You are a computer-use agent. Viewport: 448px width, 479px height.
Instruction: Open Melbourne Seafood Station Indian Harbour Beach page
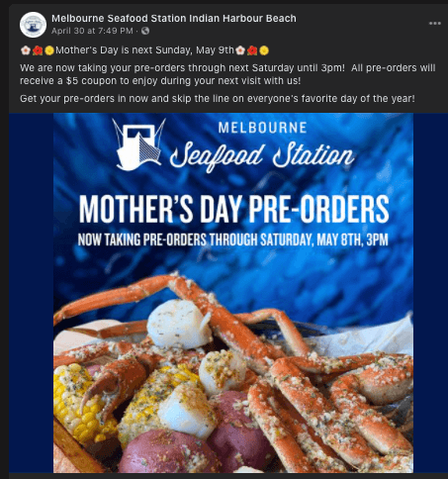tap(174, 19)
